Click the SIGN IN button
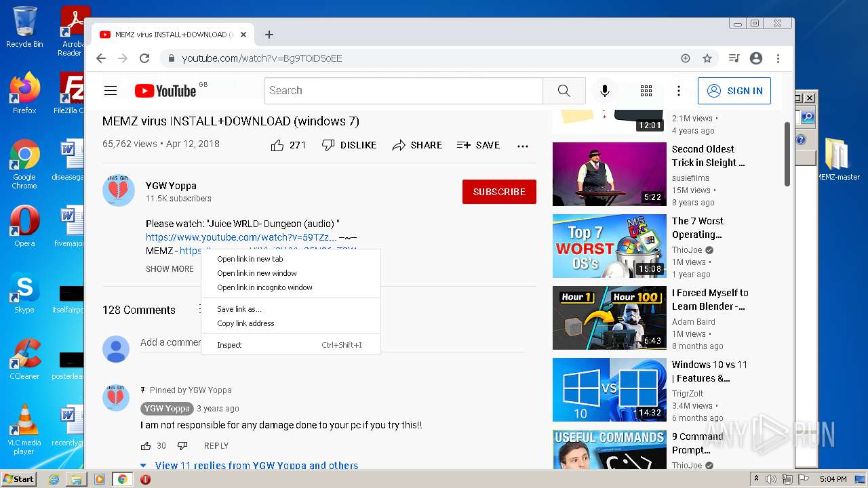This screenshot has height=488, width=868. pos(734,91)
